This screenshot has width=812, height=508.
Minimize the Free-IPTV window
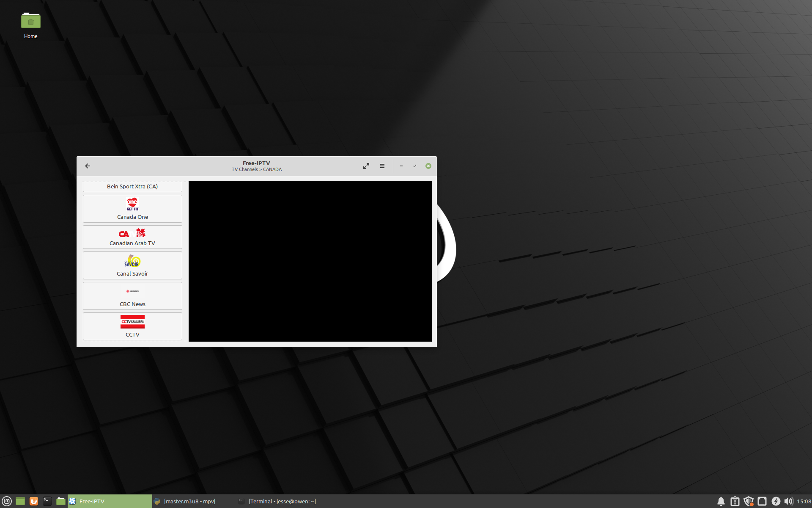point(401,166)
